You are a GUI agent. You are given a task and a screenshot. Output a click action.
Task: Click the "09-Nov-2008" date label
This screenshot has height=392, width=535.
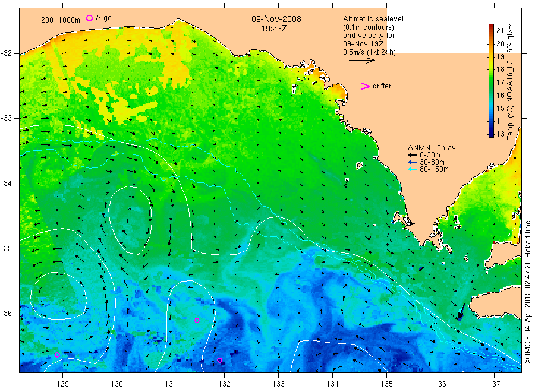point(276,19)
